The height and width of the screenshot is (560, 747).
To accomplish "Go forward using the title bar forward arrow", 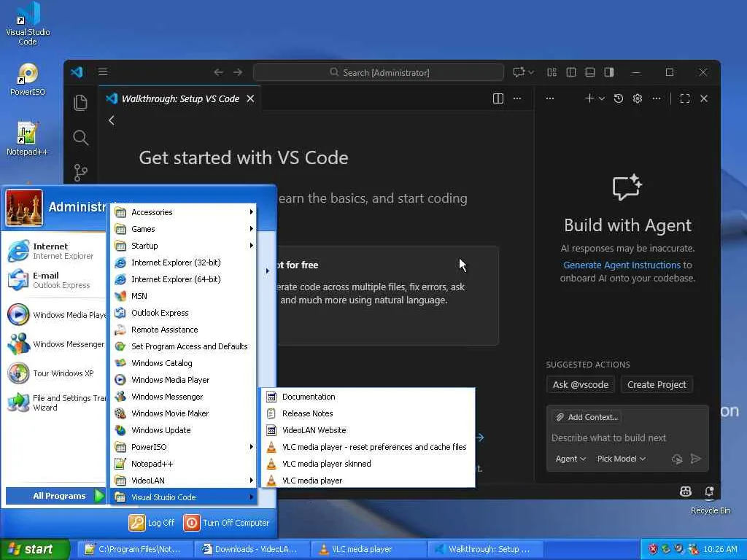I will tap(238, 72).
